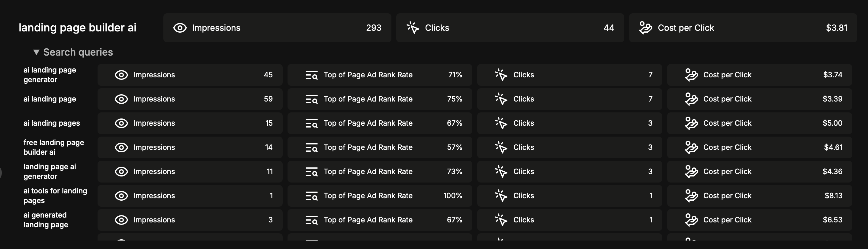Click rank rate icon in 'ai tools for landing pages' row
This screenshot has width=868, height=249.
click(x=311, y=196)
